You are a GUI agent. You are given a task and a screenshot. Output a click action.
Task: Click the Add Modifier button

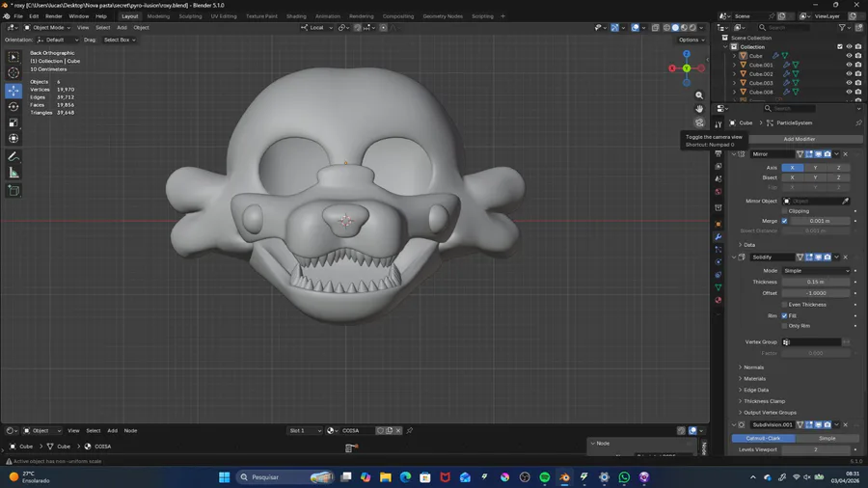point(799,139)
